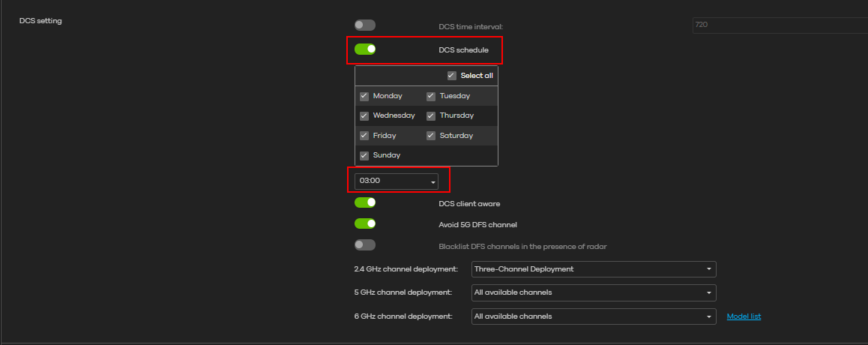The image size is (868, 345).
Task: Open 6 GHz channel deployment dropdown
Action: [593, 316]
